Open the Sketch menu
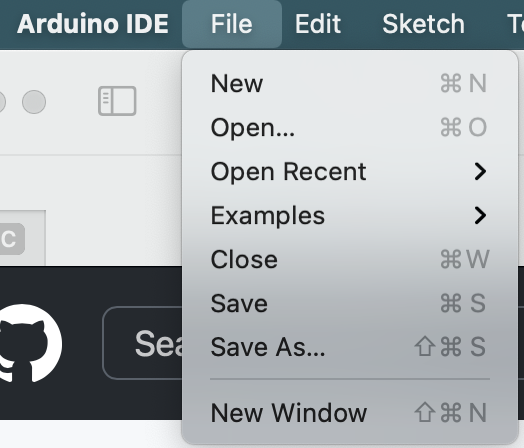This screenshot has height=448, width=524. pyautogui.click(x=423, y=24)
